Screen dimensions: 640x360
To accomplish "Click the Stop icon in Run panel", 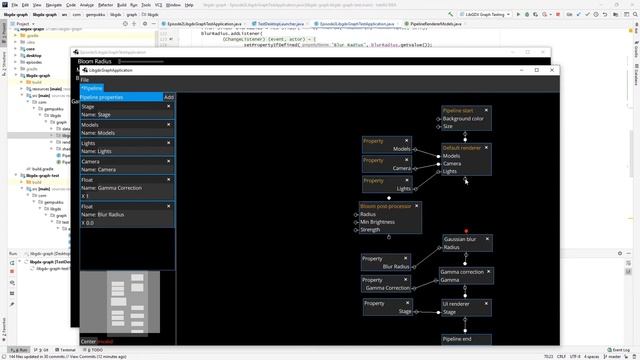I will pos(12,271).
